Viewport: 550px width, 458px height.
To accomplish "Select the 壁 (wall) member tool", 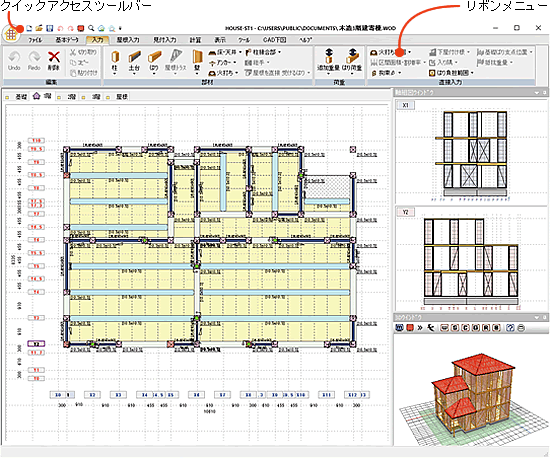I will coord(197,61).
